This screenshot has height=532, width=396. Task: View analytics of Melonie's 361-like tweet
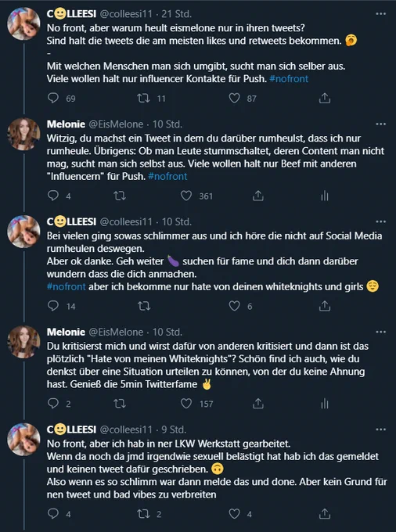(325, 196)
